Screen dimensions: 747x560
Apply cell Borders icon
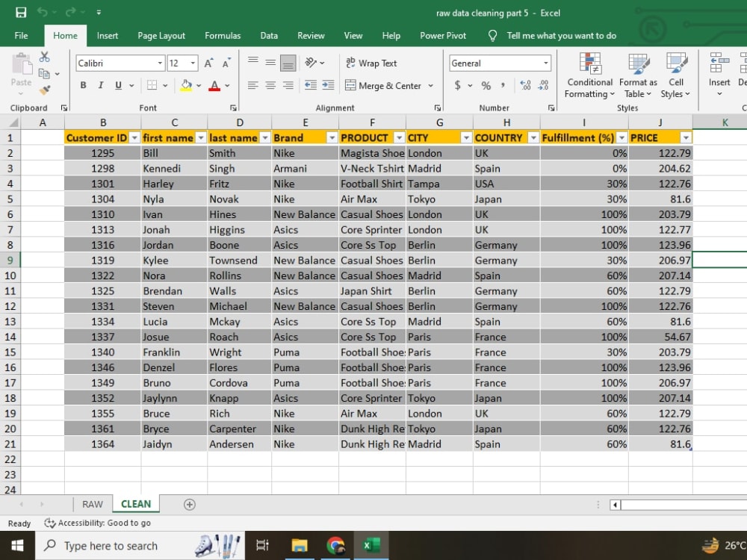tap(152, 85)
